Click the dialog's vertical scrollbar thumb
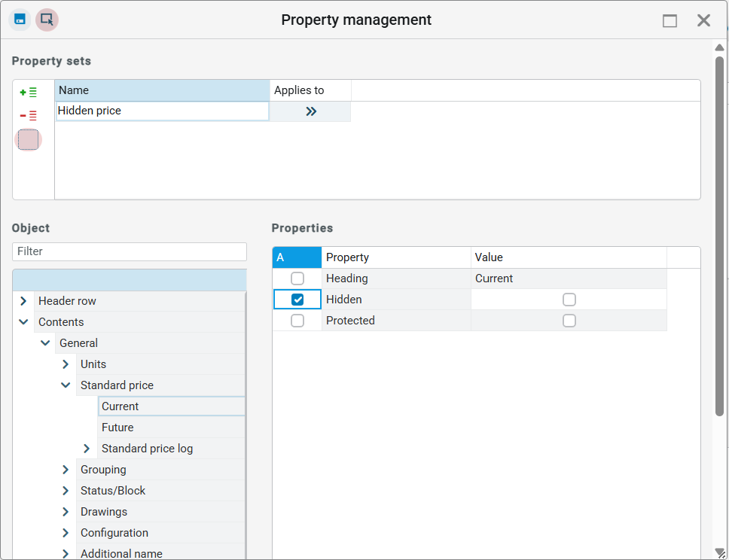This screenshot has width=729, height=560. (x=719, y=236)
